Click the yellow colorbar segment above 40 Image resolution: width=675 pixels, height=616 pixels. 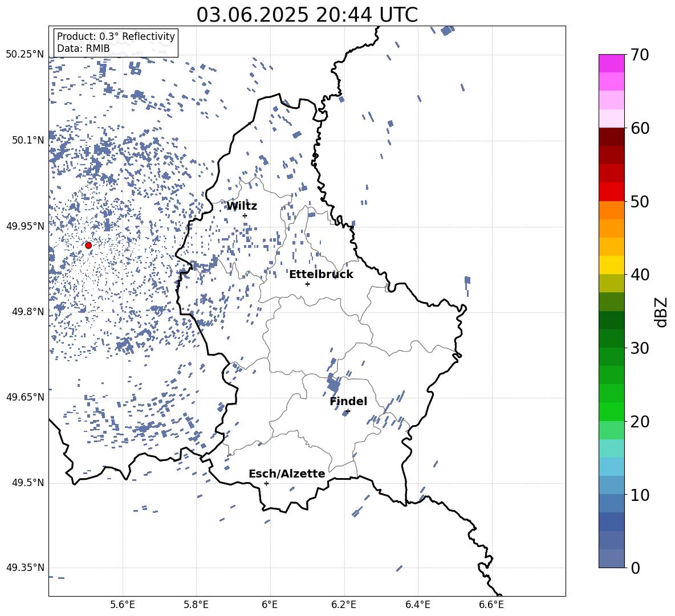[x=611, y=266]
